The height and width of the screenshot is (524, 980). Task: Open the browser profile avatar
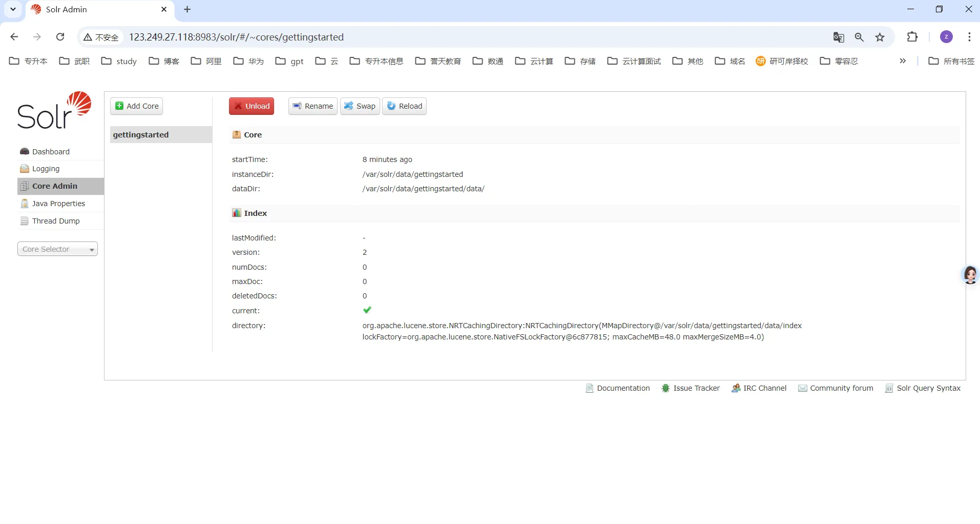946,37
